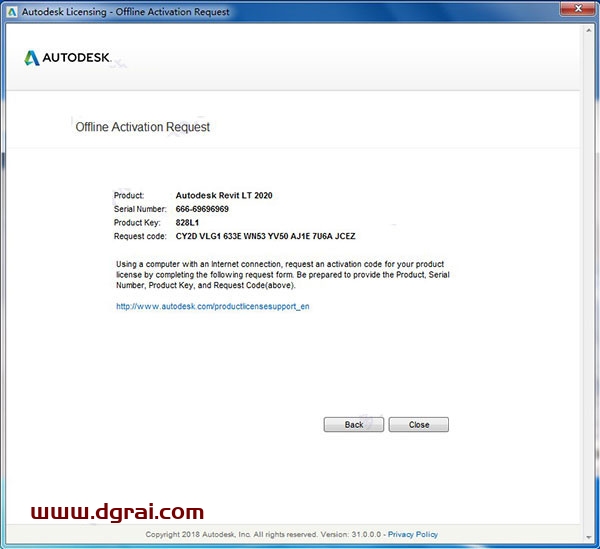The width and height of the screenshot is (600, 549).
Task: Click the "Product Key:" field label
Action: point(136,223)
